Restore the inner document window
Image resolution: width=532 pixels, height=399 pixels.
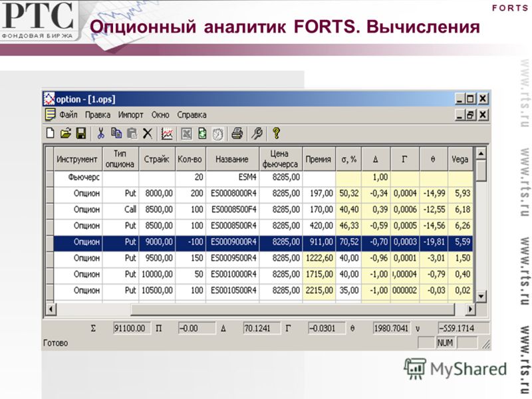coord(470,115)
